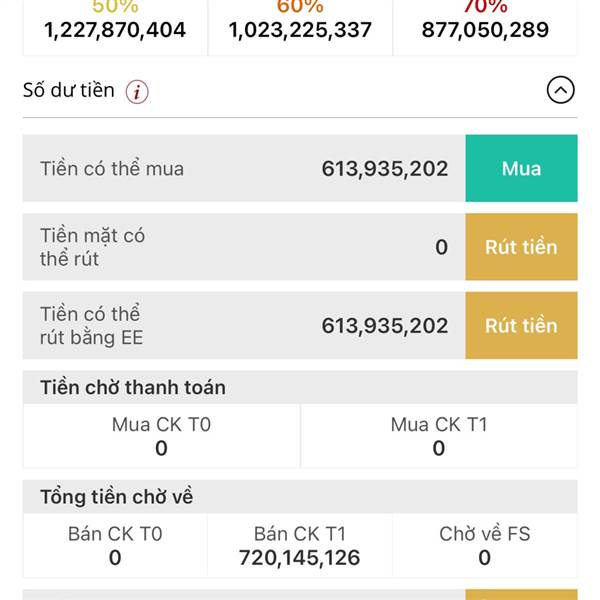Select the Mua CK T1 cell

pyautogui.click(x=439, y=436)
